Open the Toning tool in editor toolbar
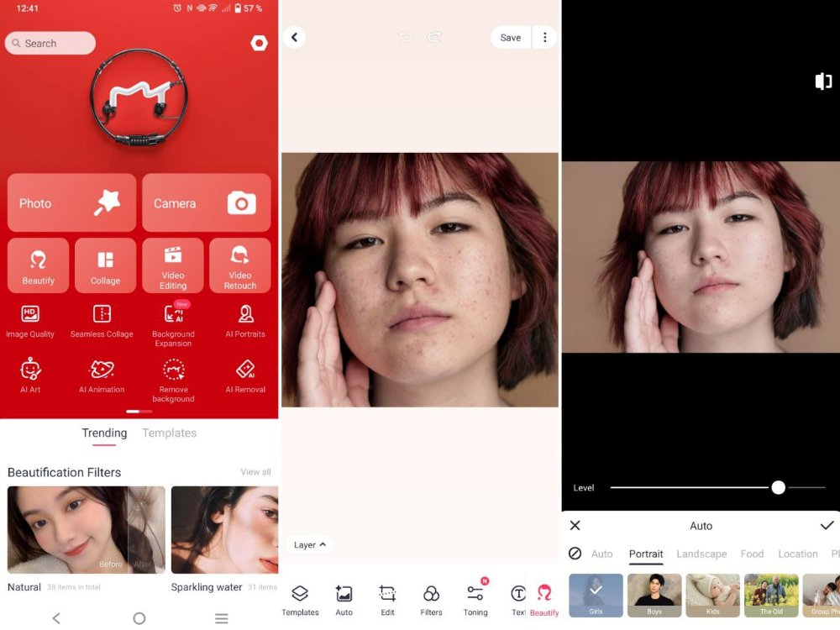The image size is (840, 630). pos(475,598)
